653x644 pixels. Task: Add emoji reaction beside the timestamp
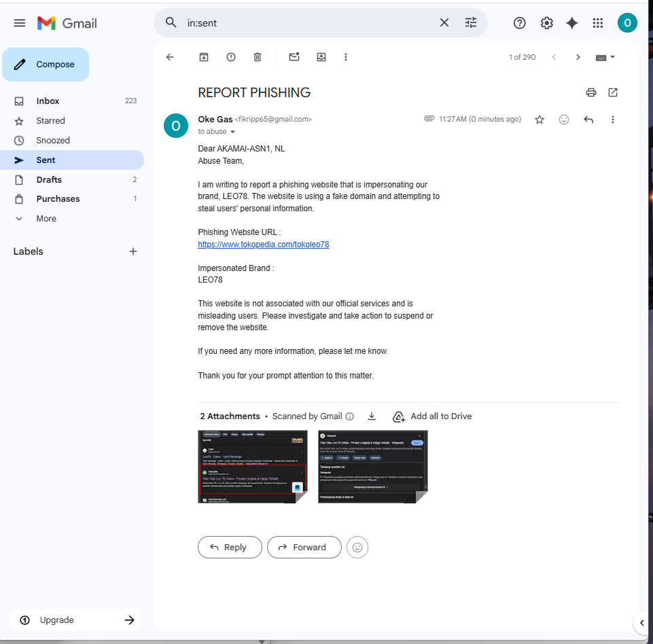pos(563,120)
